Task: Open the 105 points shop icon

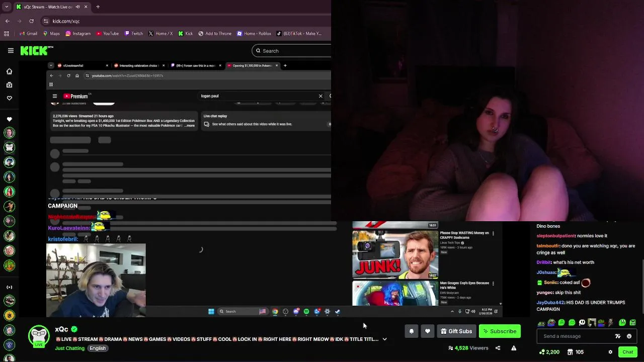Action: (x=575, y=352)
